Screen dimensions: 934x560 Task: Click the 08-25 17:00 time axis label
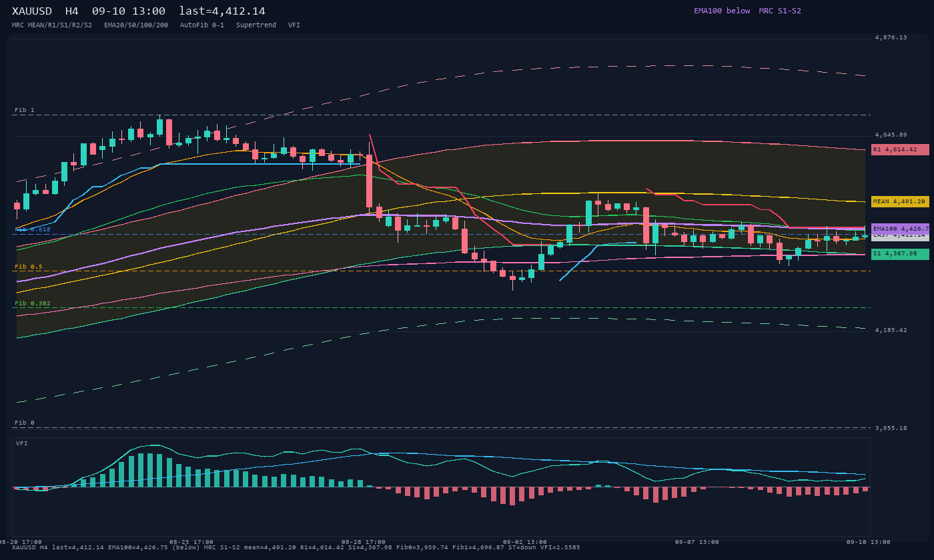pyautogui.click(x=191, y=542)
